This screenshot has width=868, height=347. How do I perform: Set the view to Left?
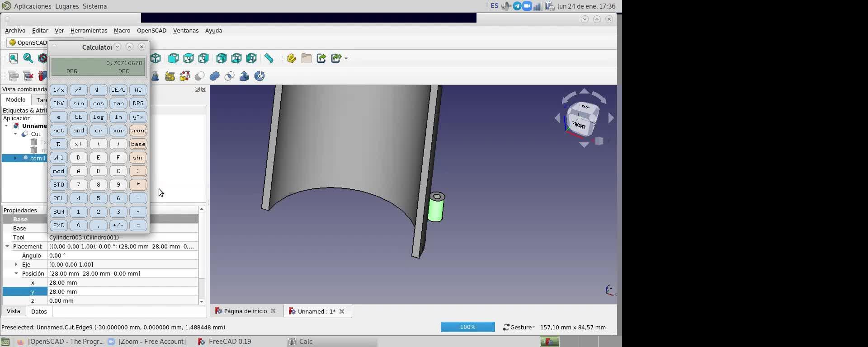[x=251, y=58]
